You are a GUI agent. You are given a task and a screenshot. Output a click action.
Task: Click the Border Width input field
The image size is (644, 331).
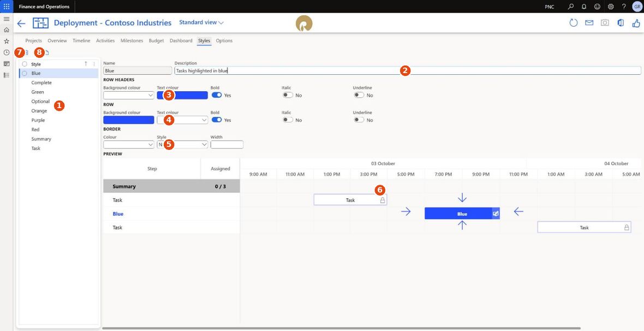tap(226, 144)
